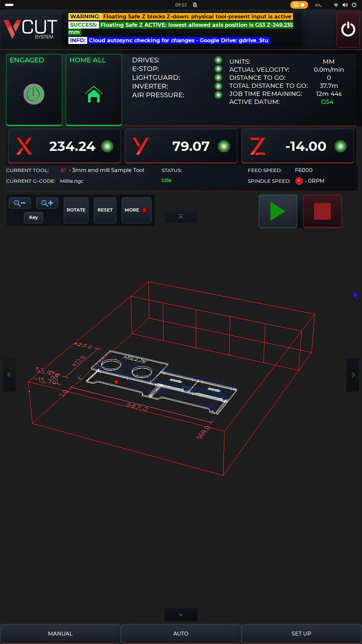The height and width of the screenshot is (644, 362).
Task: Click the notifications muted bell icon
Action: point(195,5)
